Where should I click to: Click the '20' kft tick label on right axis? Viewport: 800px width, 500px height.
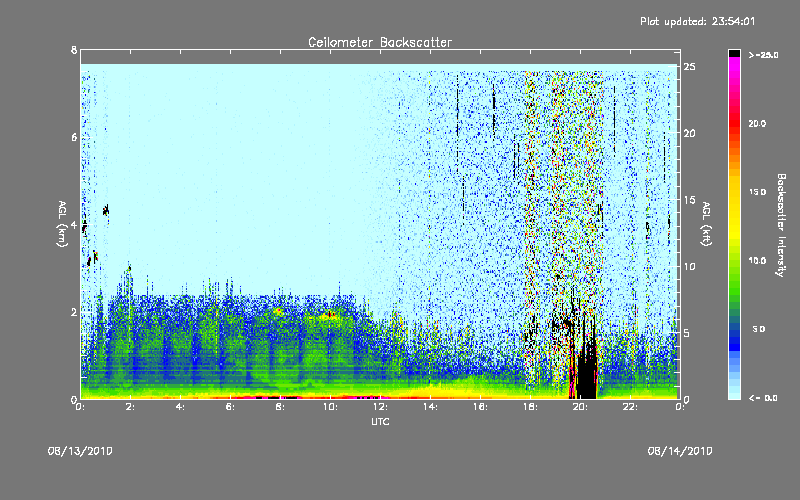click(689, 133)
